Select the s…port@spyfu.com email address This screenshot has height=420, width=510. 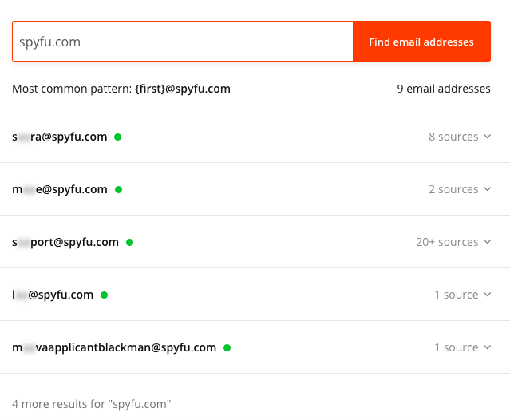coord(65,242)
